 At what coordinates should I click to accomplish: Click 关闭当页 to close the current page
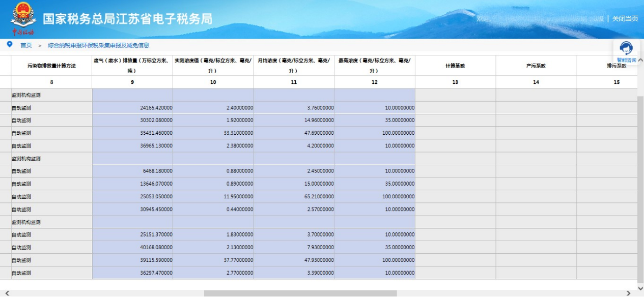(625, 19)
